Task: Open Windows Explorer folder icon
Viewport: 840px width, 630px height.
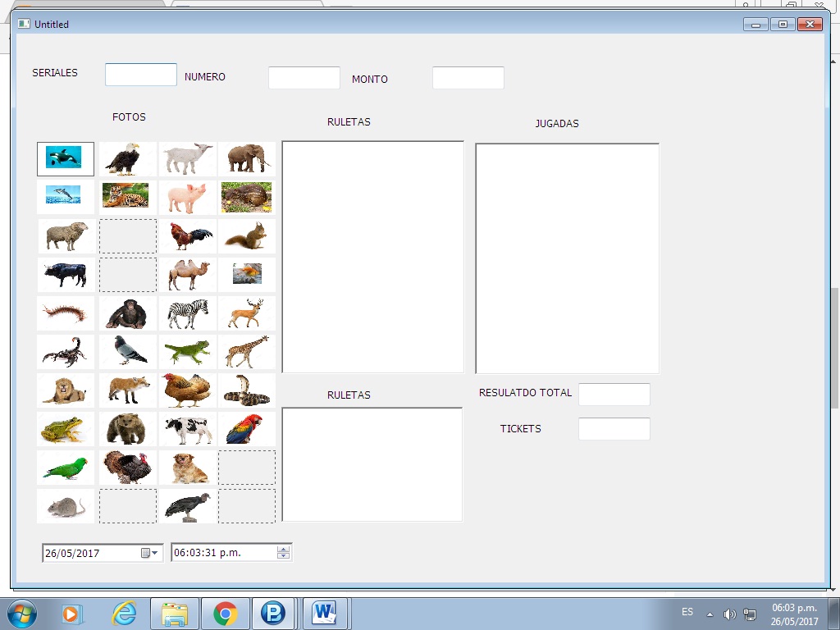Action: (x=175, y=614)
